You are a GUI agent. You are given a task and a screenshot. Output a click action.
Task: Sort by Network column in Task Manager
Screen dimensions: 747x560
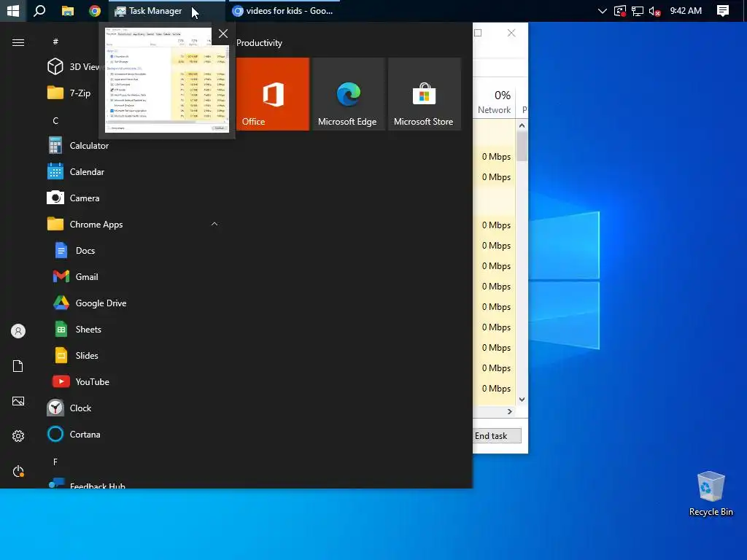(x=495, y=102)
